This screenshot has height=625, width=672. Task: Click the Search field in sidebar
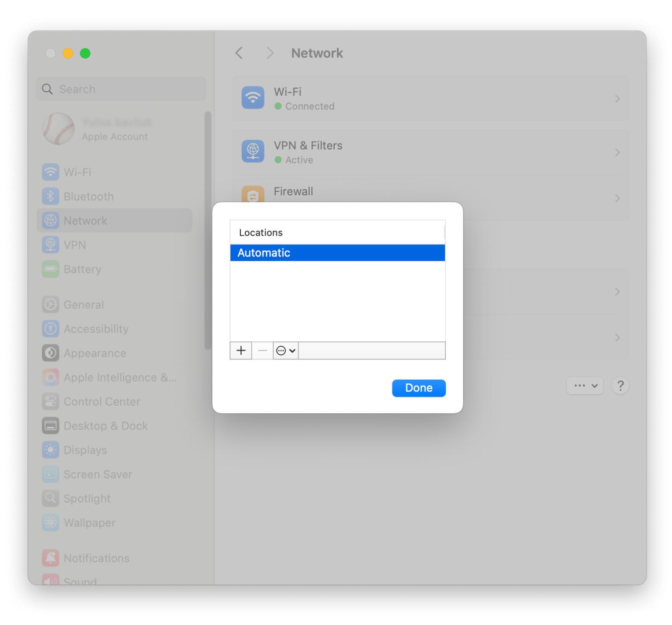tap(121, 89)
